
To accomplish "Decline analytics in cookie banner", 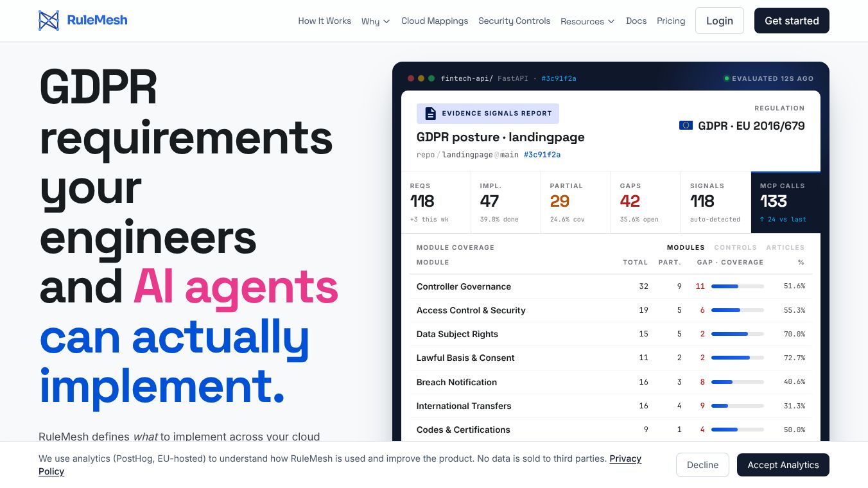I will 702,465.
